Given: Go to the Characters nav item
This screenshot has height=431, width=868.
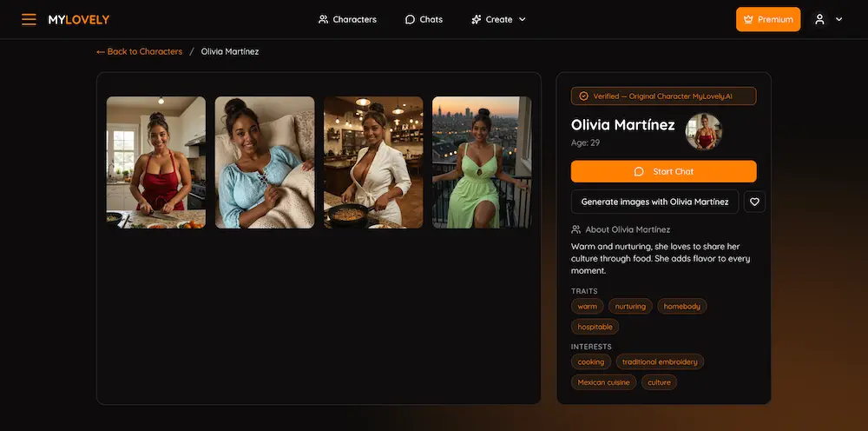Looking at the screenshot, I should 347,19.
